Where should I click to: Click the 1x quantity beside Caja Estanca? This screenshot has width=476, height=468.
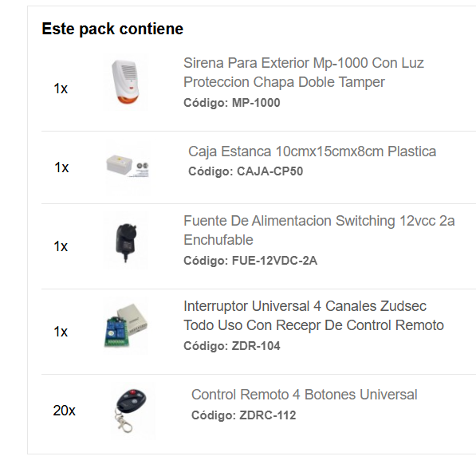(x=61, y=167)
